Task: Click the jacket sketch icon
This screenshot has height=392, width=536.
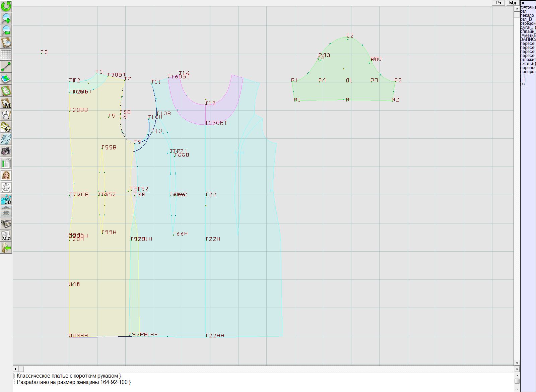Action: (6, 187)
